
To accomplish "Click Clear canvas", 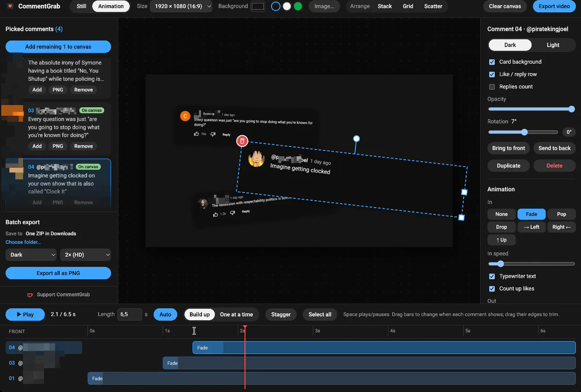I will point(505,6).
